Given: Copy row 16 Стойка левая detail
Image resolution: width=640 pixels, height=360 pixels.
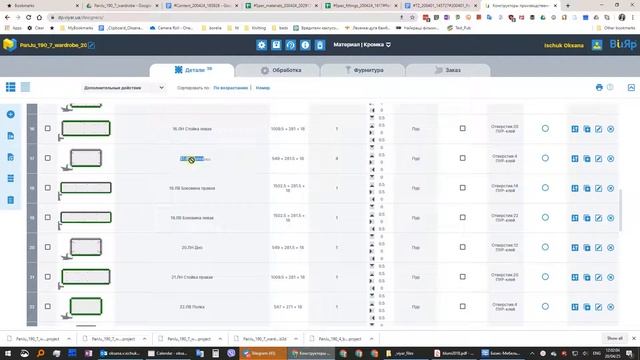Looking at the screenshot, I should pos(587,129).
